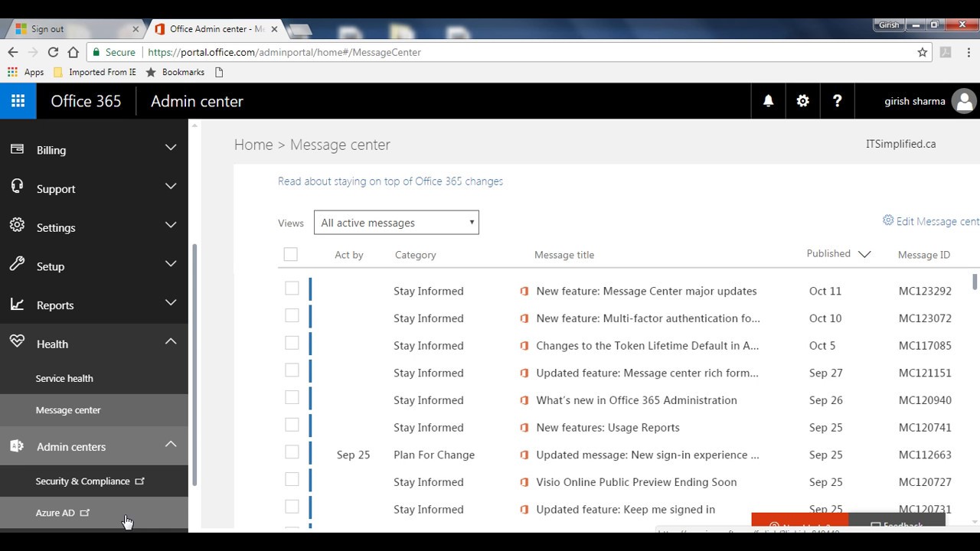Viewport: 980px width, 551px height.
Task: Go back in browser
Action: (12, 52)
